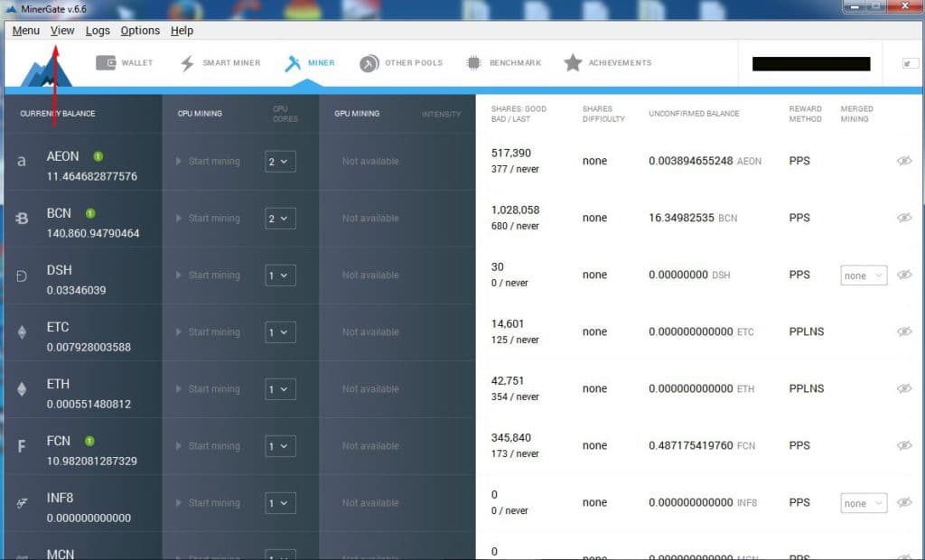Toggle visibility eye for DSH row
The image size is (925, 560).
click(x=904, y=275)
